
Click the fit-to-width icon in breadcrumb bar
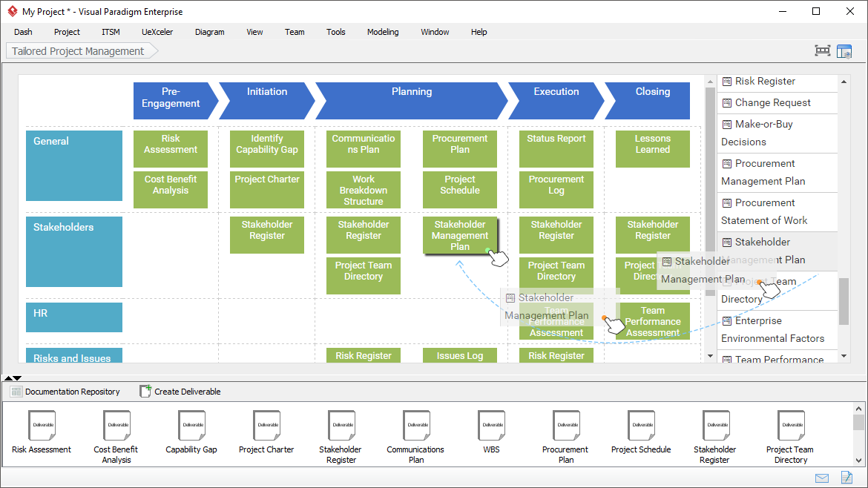coord(823,51)
